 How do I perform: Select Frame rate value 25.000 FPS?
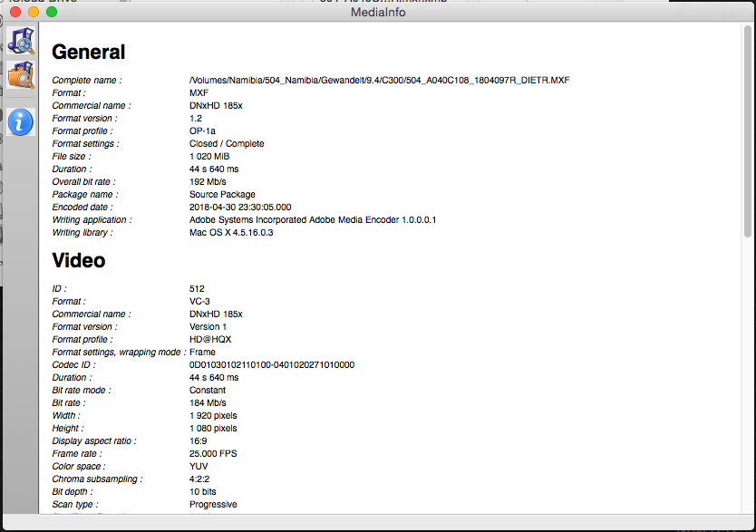(x=213, y=453)
